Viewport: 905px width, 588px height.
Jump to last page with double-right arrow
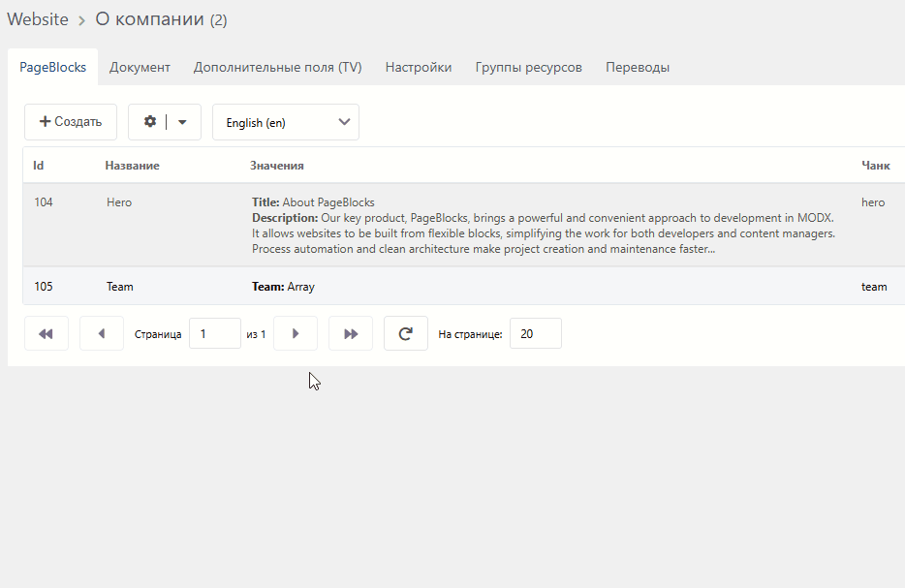click(351, 333)
